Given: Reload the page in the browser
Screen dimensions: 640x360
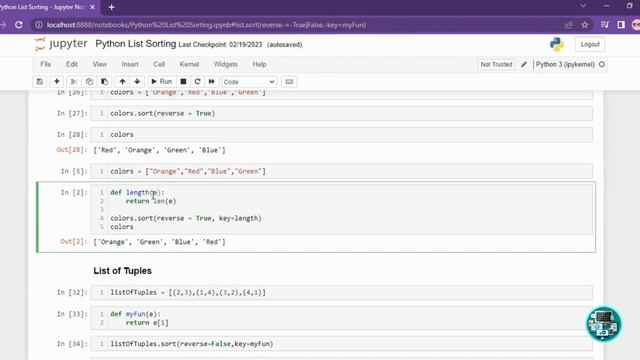Looking at the screenshot, I should [x=19, y=25].
